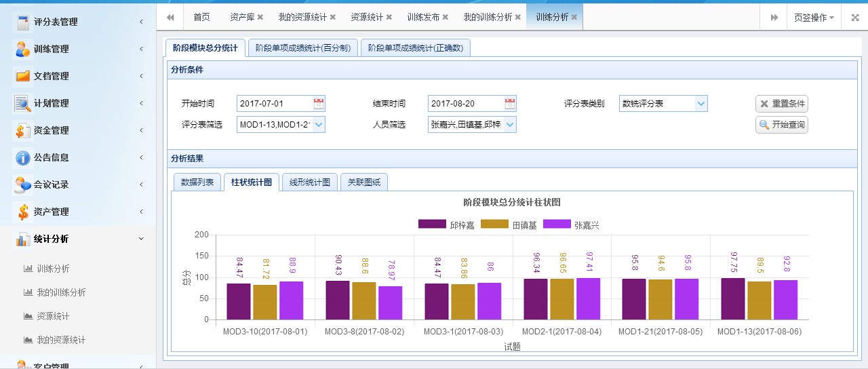Open the 评分表类别 dropdown
Screen dimensions: 868x369
(x=701, y=104)
